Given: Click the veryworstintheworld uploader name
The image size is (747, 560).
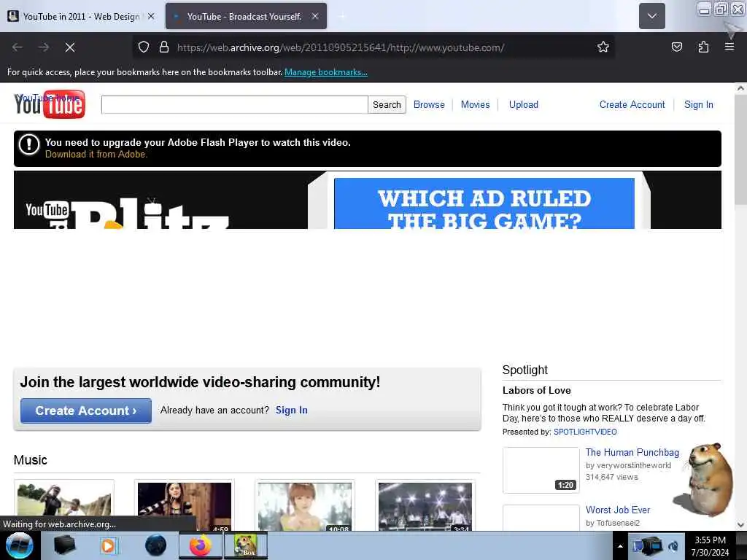Looking at the screenshot, I should 634,466.
